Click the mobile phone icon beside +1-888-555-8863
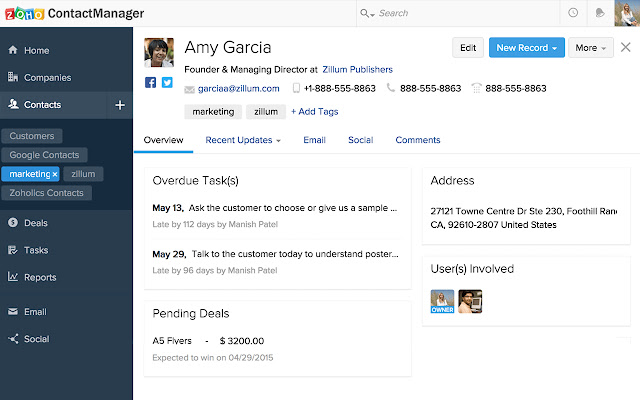Image resolution: width=640 pixels, height=400 pixels. [x=296, y=88]
